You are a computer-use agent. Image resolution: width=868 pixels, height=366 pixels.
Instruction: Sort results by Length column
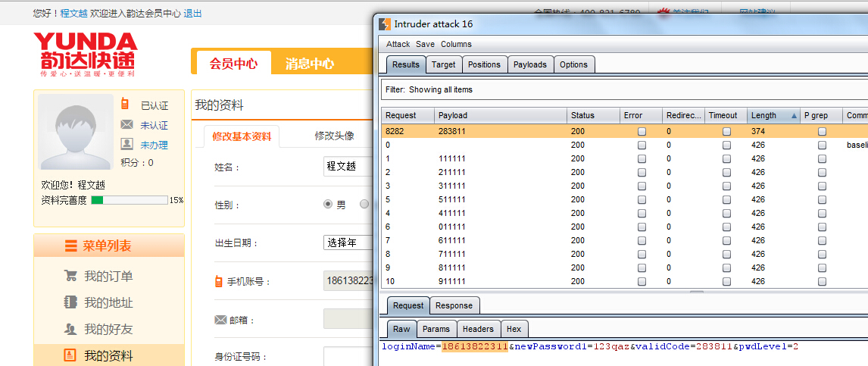(x=773, y=115)
